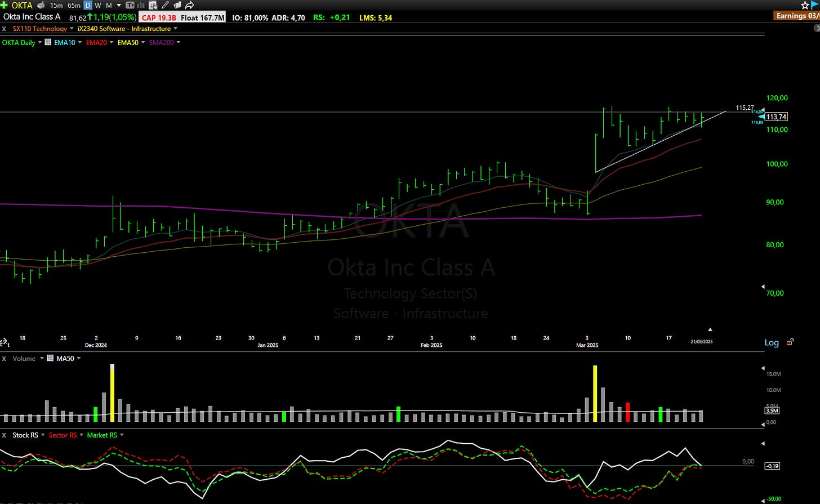Image resolution: width=820 pixels, height=504 pixels.
Task: Close the sector row with X
Action: [x=4, y=29]
